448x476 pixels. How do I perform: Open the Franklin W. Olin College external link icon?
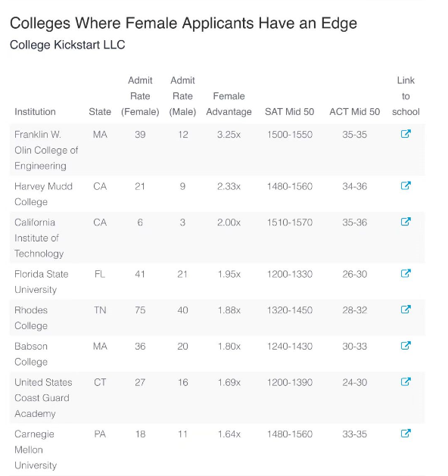(x=406, y=134)
